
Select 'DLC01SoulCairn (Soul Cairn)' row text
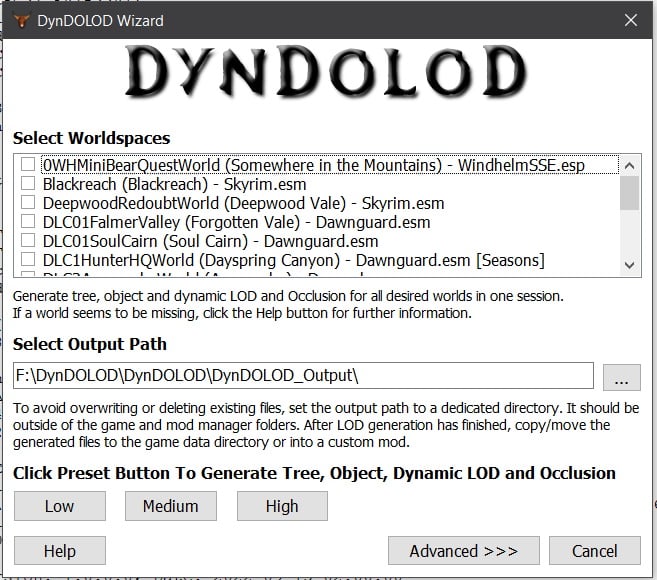pos(145,241)
